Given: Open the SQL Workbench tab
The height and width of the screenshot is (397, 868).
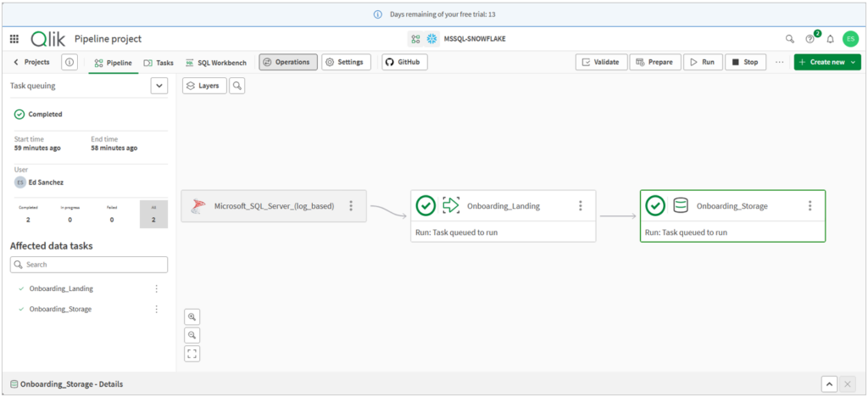Looking at the screenshot, I should (216, 63).
